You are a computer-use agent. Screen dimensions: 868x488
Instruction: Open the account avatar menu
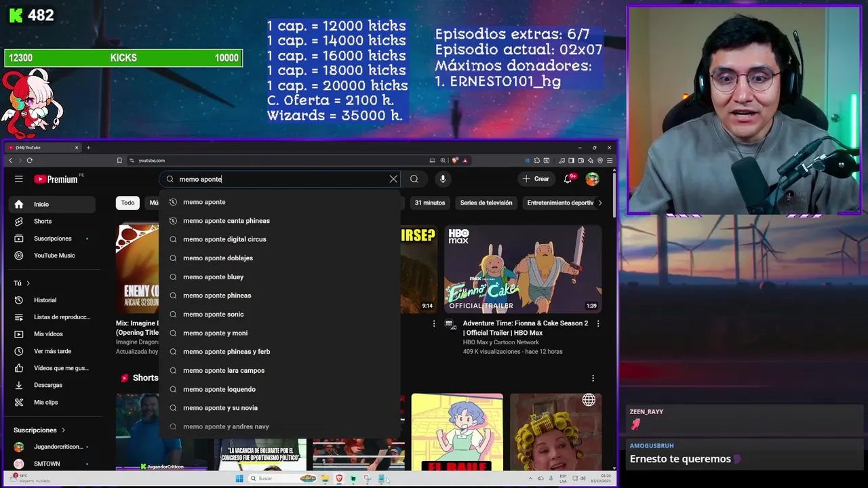tap(592, 179)
